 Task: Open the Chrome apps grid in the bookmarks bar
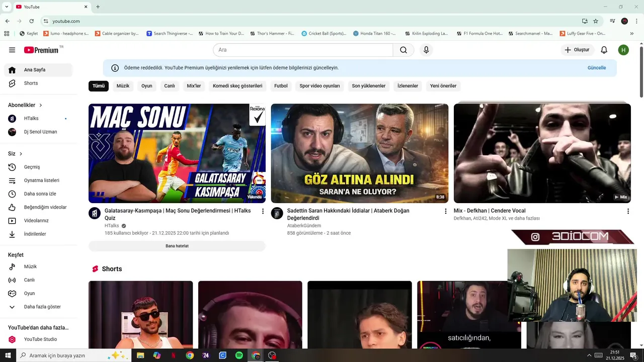(7, 34)
